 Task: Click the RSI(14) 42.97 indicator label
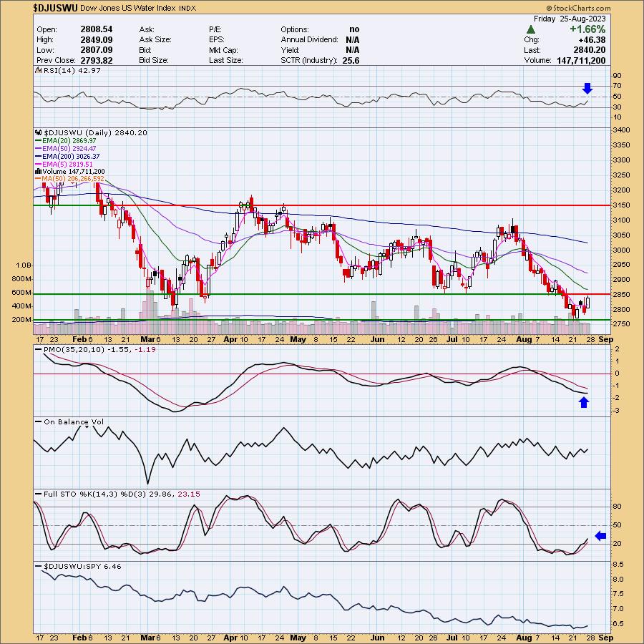72,70
